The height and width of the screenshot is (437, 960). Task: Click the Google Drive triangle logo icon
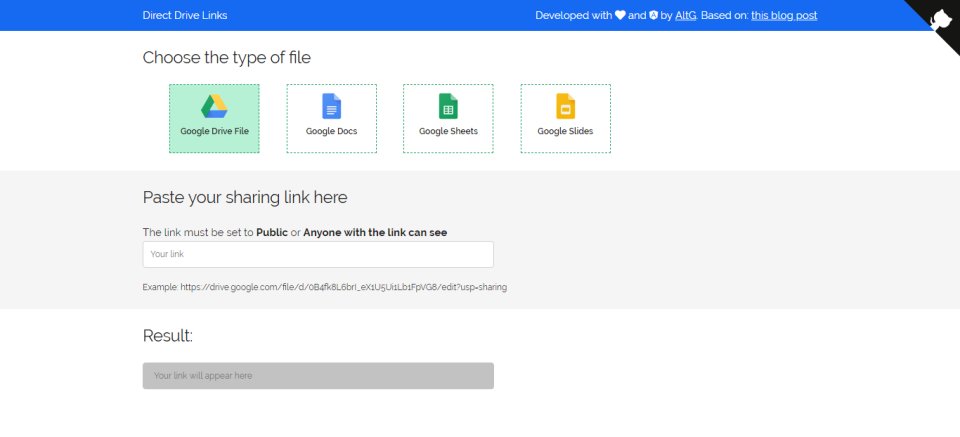click(214, 106)
